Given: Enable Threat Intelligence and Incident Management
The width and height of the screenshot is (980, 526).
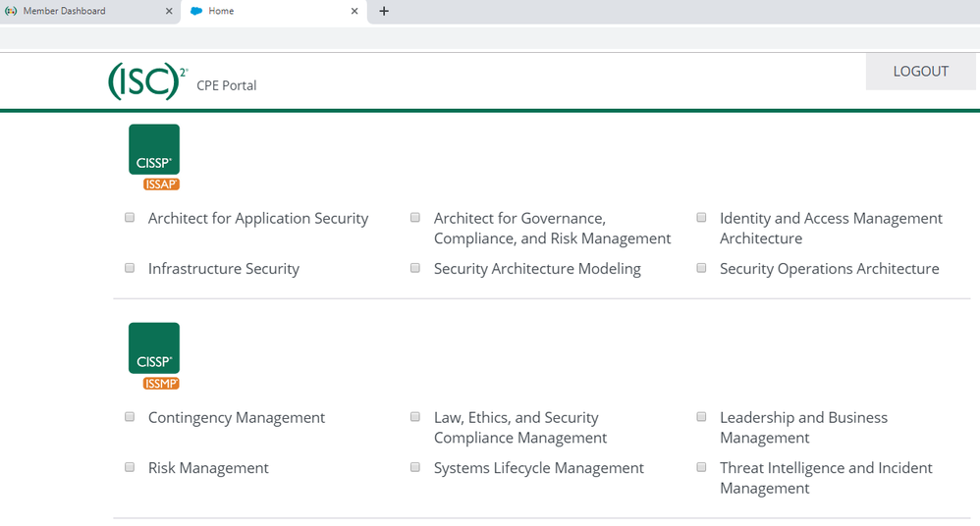Looking at the screenshot, I should [x=701, y=467].
